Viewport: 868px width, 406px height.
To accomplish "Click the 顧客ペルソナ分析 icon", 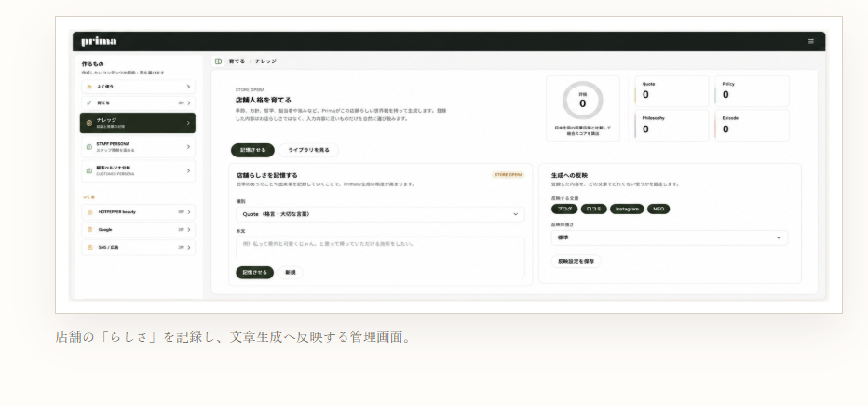I will (89, 171).
